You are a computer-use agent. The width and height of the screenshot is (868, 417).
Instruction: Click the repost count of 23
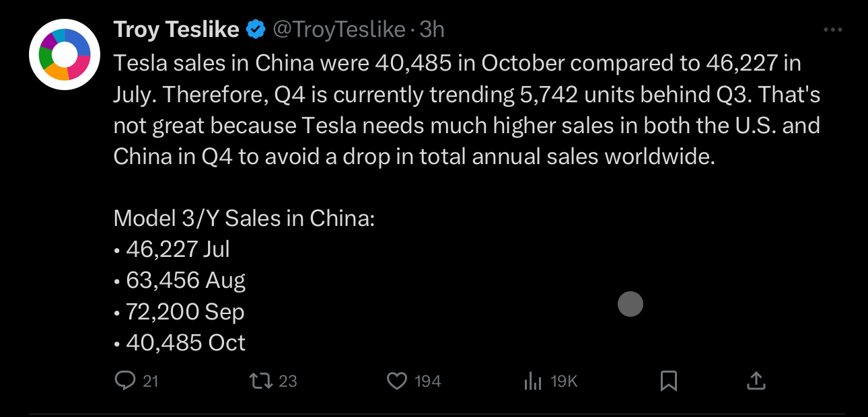coord(287,381)
